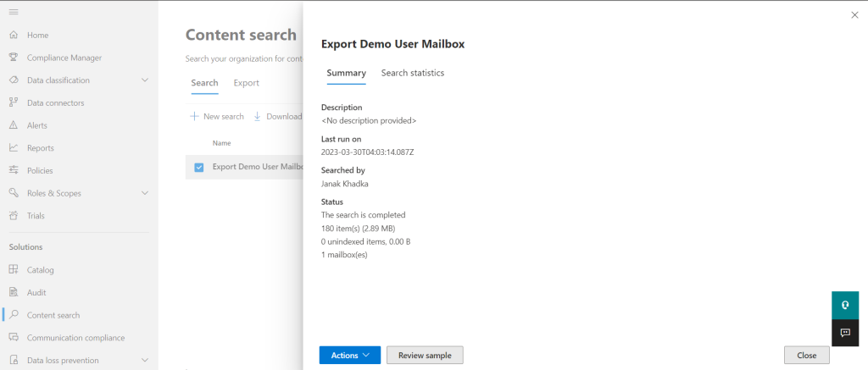Viewport: 868px width, 370px height.
Task: Click the last run timestamp 2023-03-30T04:03:14.087Z
Action: [368, 152]
